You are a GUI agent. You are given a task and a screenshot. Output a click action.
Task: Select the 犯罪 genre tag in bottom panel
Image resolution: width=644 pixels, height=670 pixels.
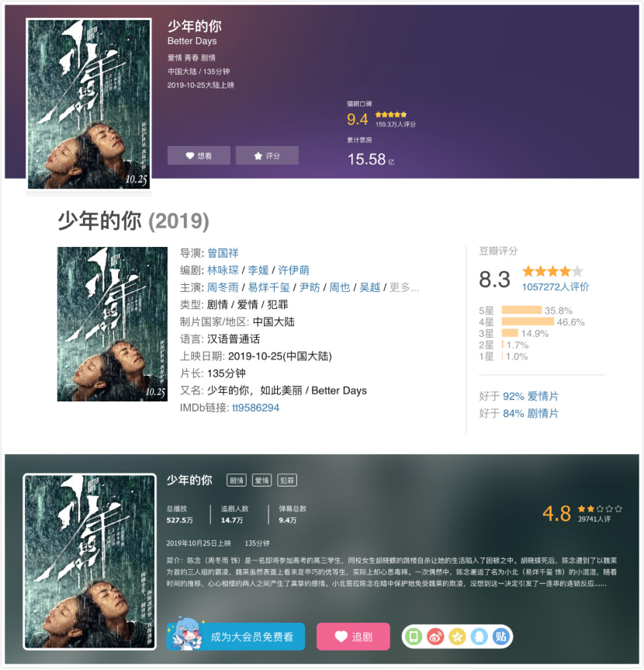[287, 481]
